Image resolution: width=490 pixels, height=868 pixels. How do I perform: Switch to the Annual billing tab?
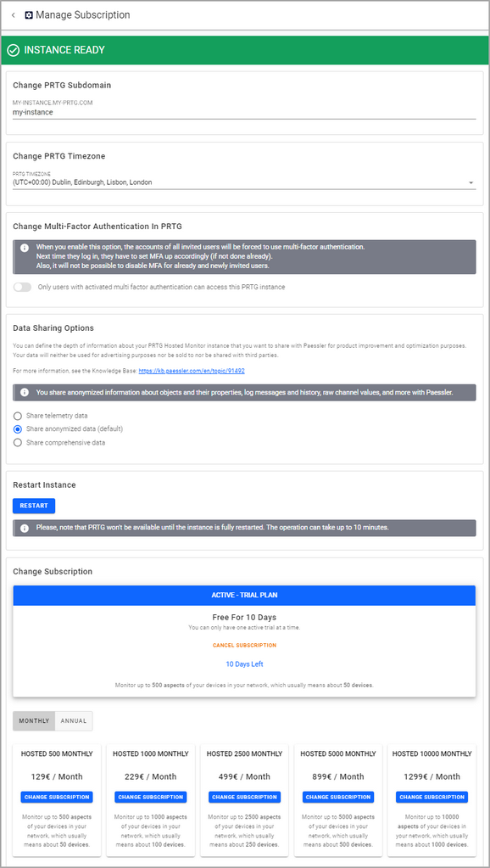point(74,720)
